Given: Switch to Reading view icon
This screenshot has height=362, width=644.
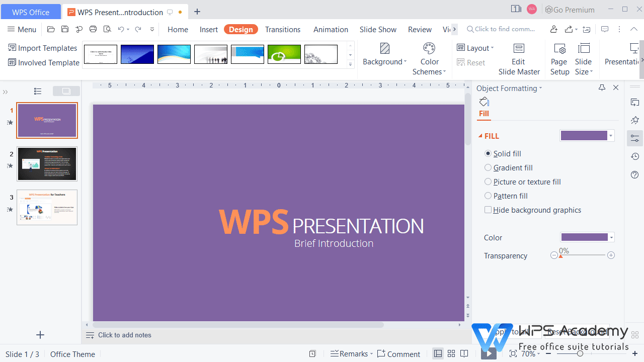Looking at the screenshot, I should click(x=464, y=354).
